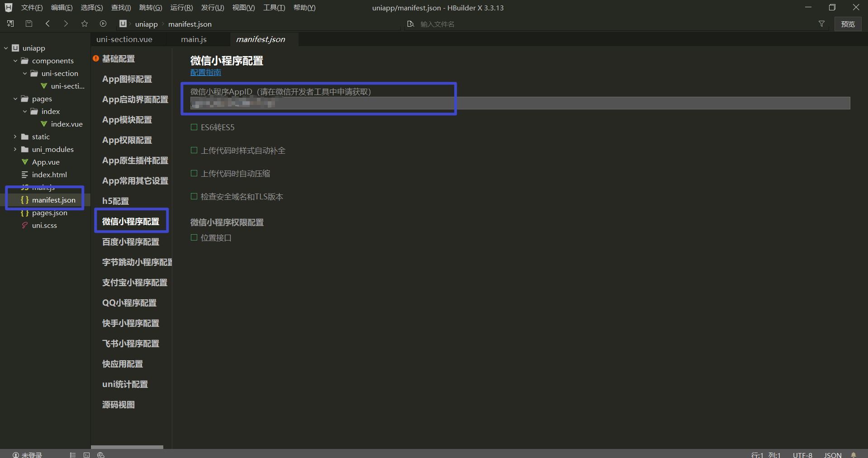The height and width of the screenshot is (458, 868).
Task: Click the filter funnel icon
Action: (821, 24)
